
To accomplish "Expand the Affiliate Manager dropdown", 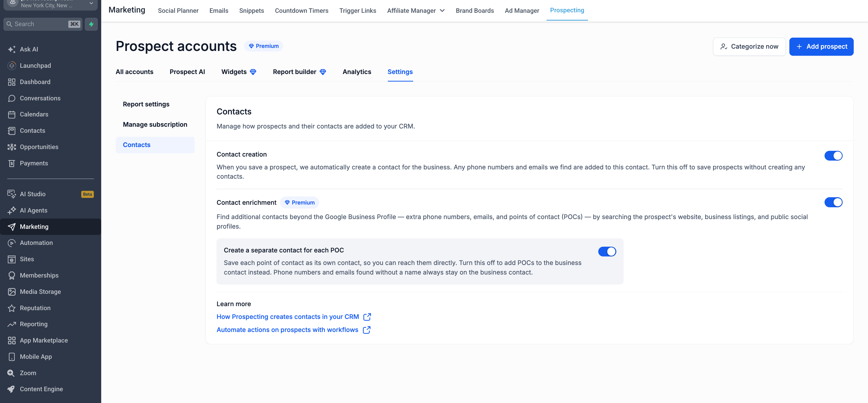I will [416, 11].
